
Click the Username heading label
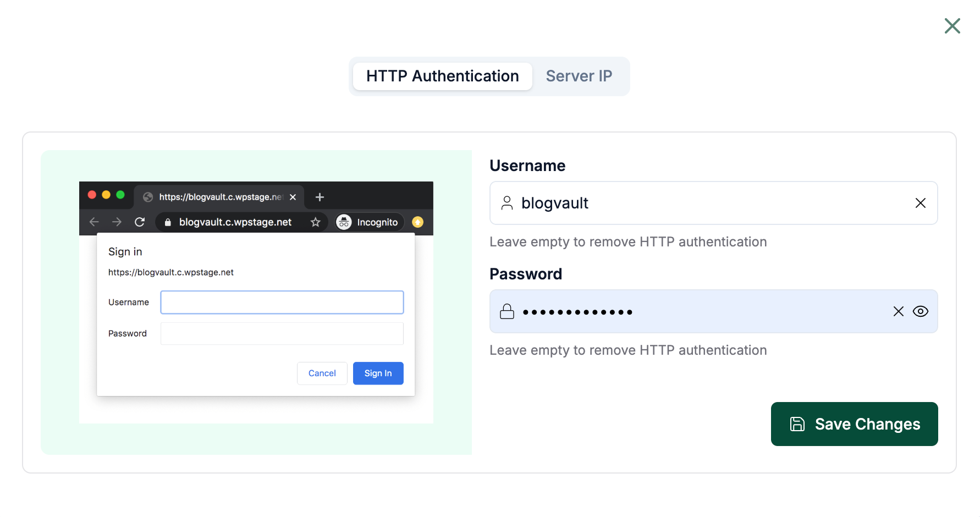(527, 166)
